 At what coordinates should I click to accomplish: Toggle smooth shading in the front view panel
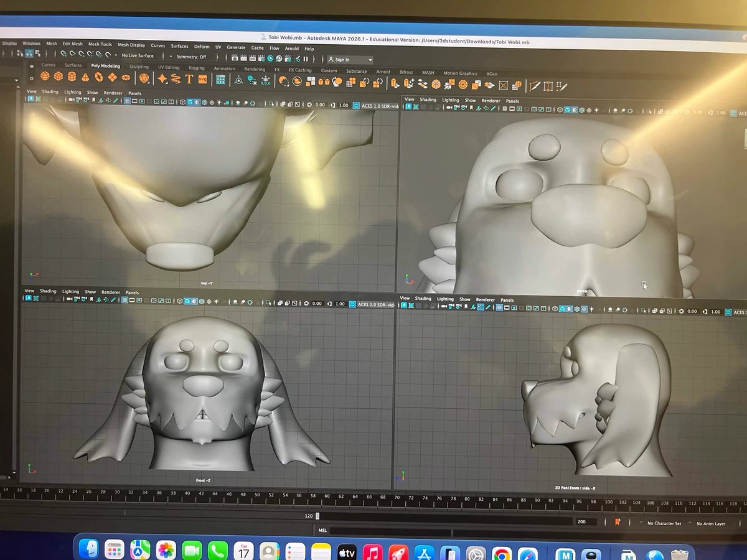187,301
